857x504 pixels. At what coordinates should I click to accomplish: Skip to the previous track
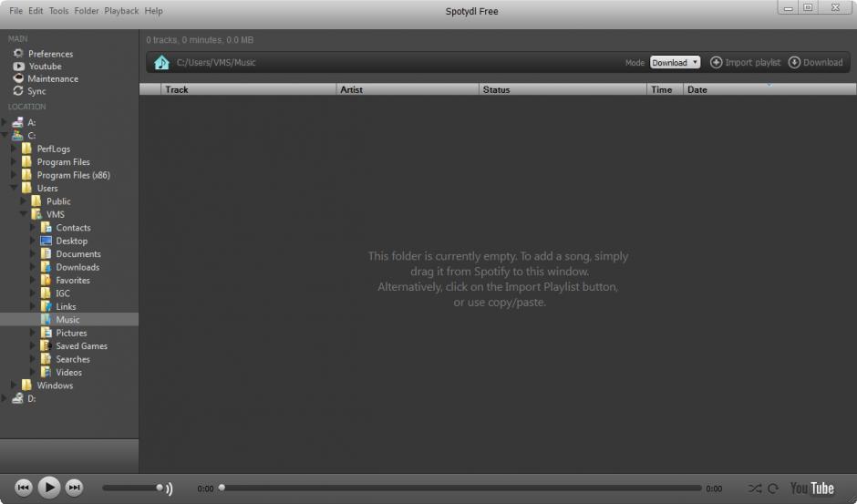pyautogui.click(x=24, y=489)
